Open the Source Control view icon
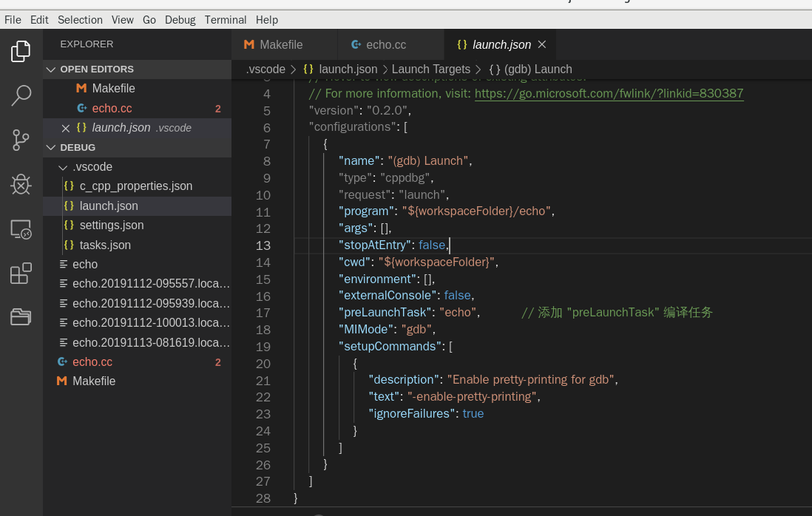The image size is (812, 516). click(x=21, y=140)
